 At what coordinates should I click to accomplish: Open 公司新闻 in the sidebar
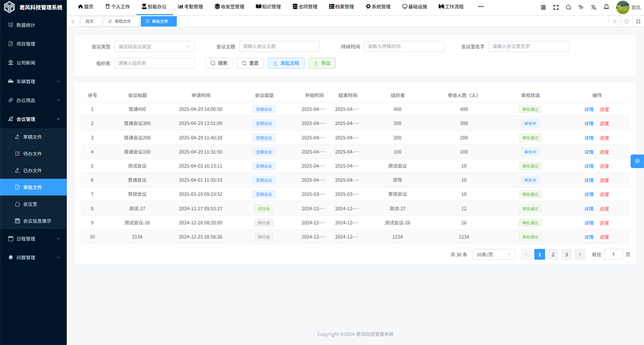(33, 63)
